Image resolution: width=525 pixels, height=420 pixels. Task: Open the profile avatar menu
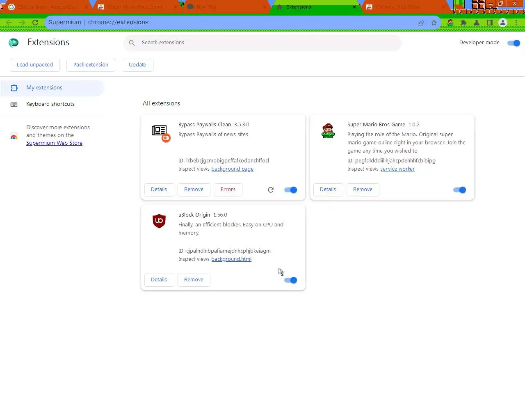point(503,23)
